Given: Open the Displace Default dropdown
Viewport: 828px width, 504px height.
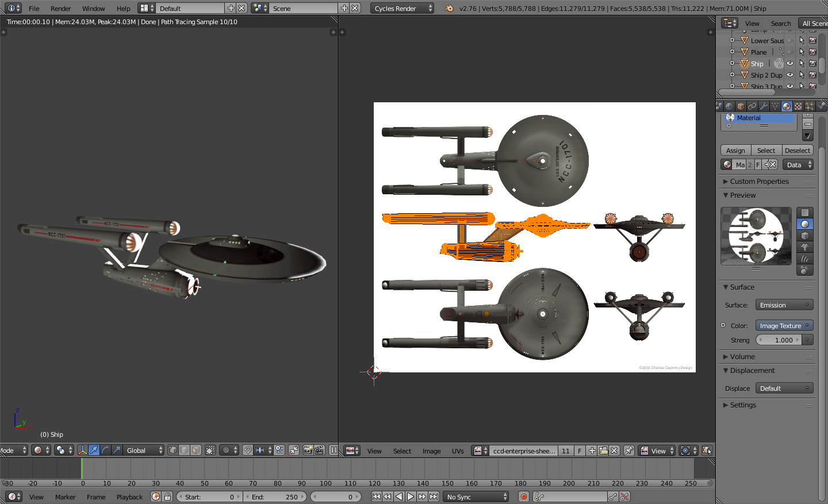Looking at the screenshot, I should point(784,388).
